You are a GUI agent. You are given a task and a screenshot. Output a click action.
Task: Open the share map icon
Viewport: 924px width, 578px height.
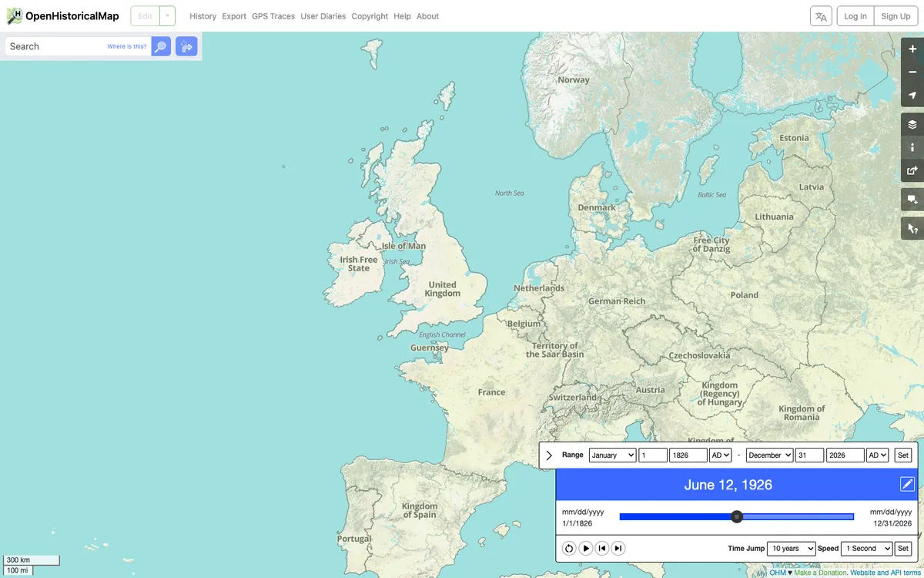[x=912, y=170]
